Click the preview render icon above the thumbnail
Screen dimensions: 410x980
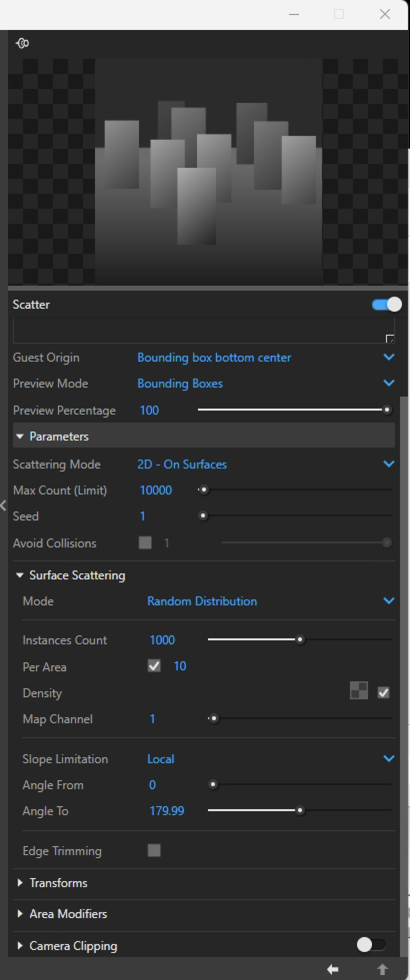point(22,43)
